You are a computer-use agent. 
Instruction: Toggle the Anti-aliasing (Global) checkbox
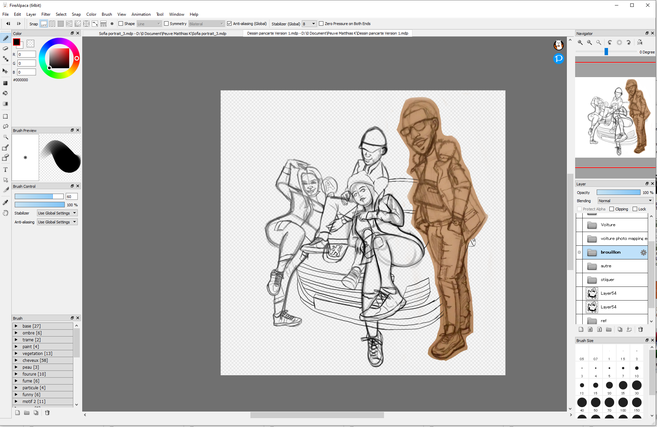coord(228,23)
